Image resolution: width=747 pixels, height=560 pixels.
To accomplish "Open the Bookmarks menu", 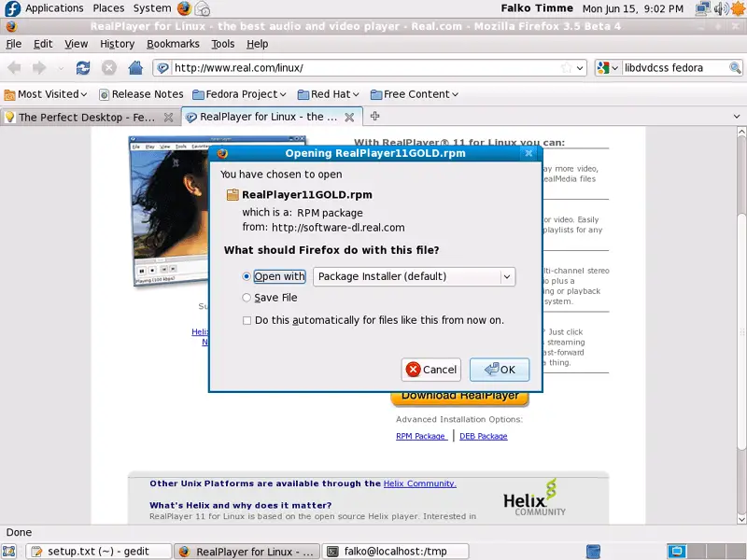I will pyautogui.click(x=173, y=44).
